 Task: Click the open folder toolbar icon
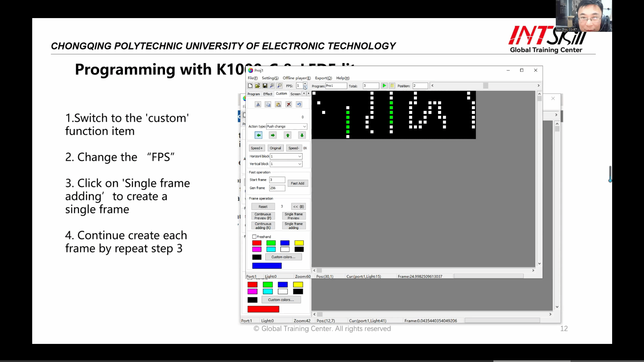[x=257, y=86]
